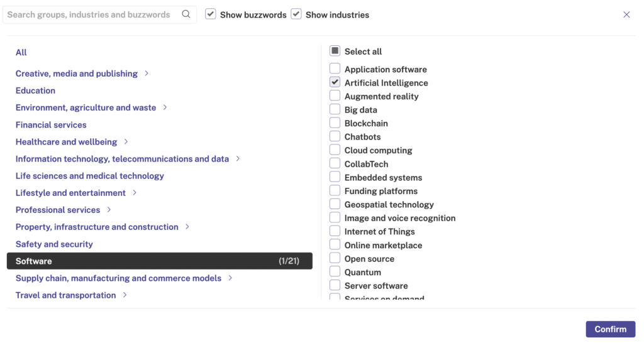The image size is (644, 343).
Task: Expand Travel and transportation chevron
Action: (125, 295)
